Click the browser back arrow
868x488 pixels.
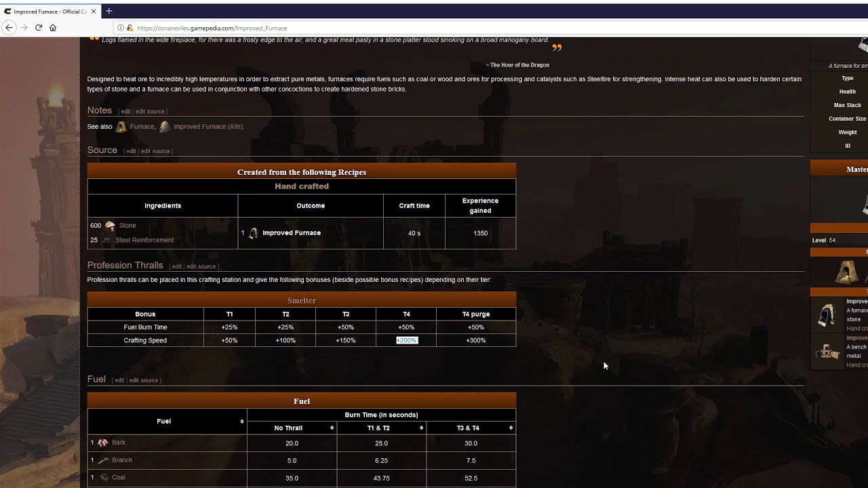(x=9, y=28)
